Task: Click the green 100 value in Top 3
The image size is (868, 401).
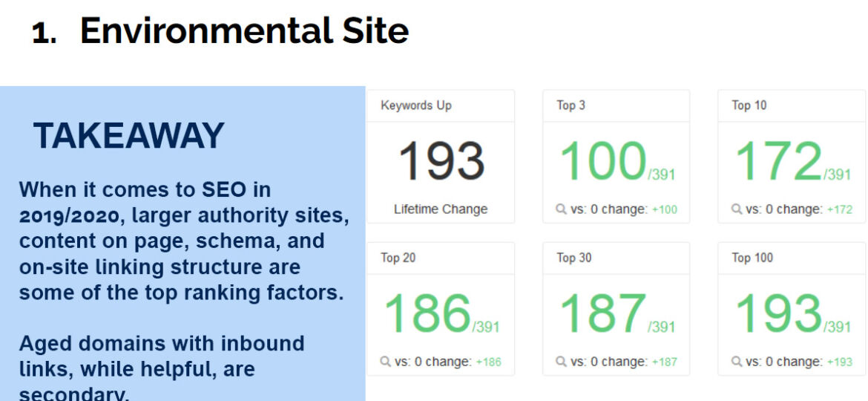Action: (x=603, y=161)
